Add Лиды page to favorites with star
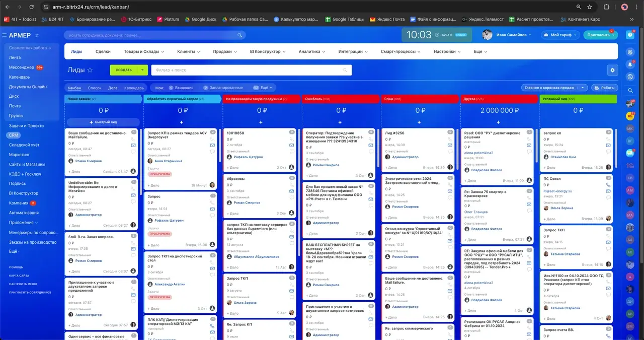Screen dimensions: 644x340 coord(90,70)
